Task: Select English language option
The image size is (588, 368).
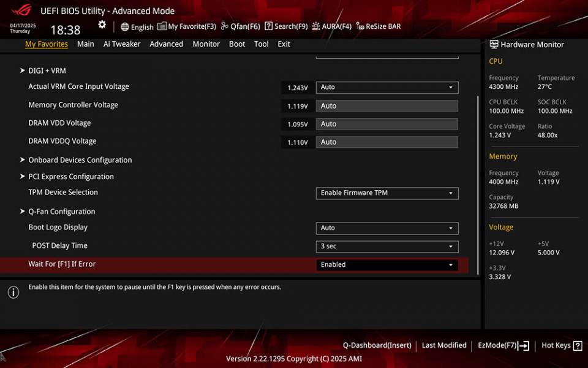Action: [x=142, y=27]
